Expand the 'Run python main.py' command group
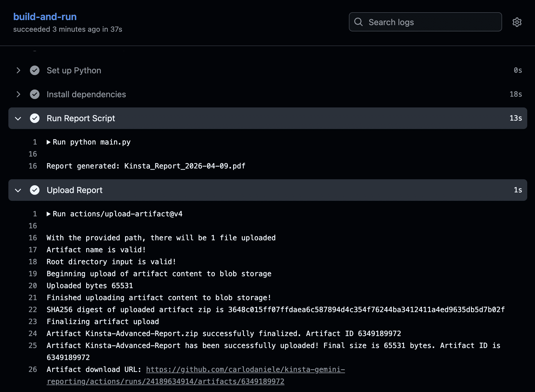Image resolution: width=535 pixels, height=392 pixels. pyautogui.click(x=48, y=142)
